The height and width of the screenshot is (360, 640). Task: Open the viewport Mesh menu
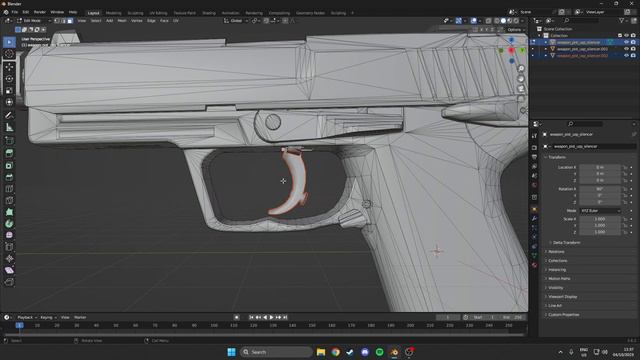(x=122, y=20)
